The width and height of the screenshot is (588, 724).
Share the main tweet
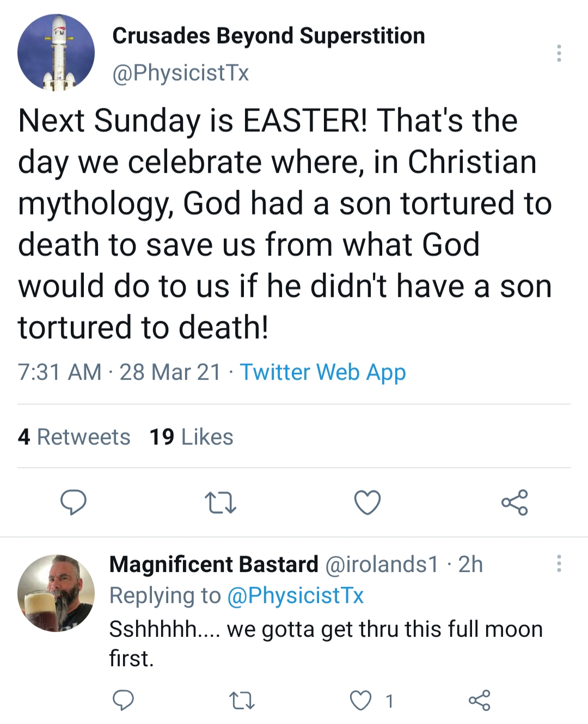pyautogui.click(x=514, y=502)
